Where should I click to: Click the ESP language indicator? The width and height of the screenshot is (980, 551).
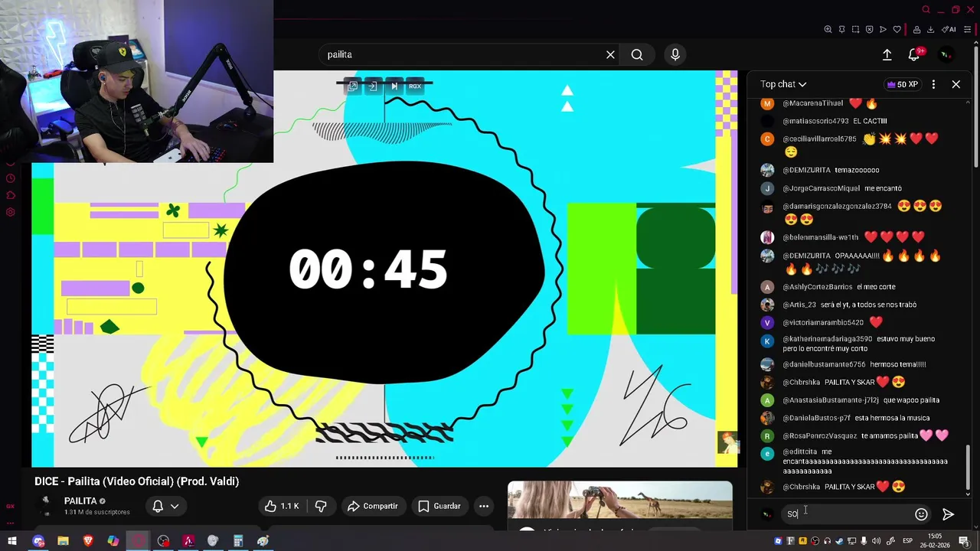pyautogui.click(x=908, y=541)
